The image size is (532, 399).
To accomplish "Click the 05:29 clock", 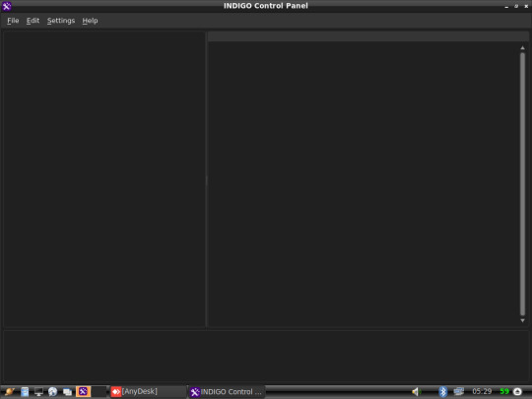I will click(x=482, y=391).
